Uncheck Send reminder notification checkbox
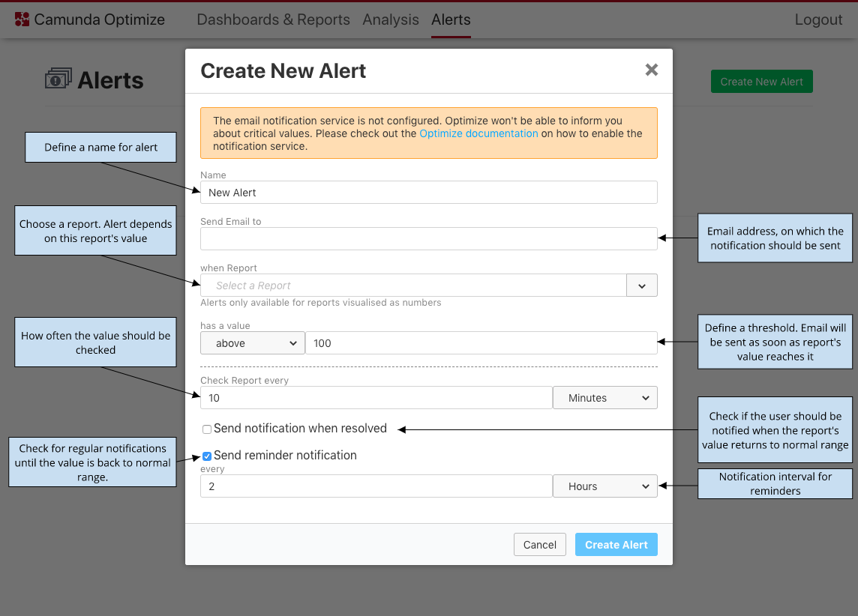This screenshot has height=616, width=858. pos(207,456)
